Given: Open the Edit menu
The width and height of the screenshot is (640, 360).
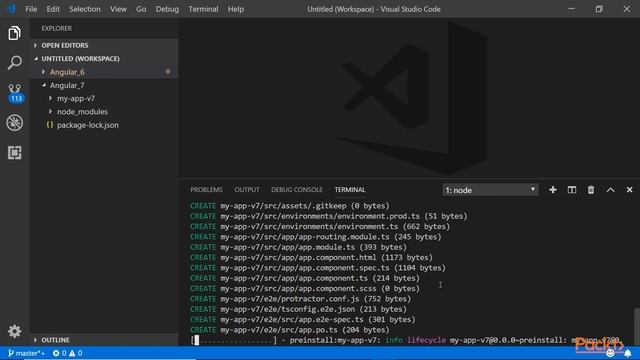Looking at the screenshot, I should (53, 9).
